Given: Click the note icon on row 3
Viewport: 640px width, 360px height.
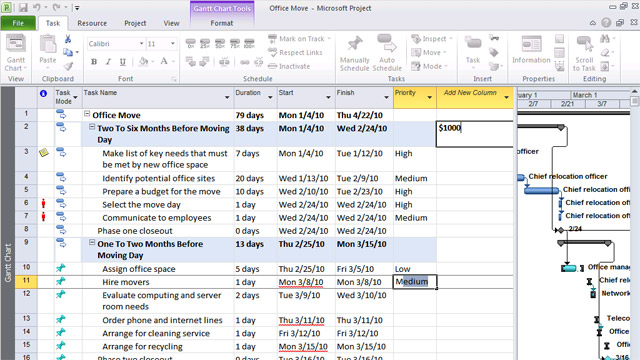Looking at the screenshot, I should (44, 153).
